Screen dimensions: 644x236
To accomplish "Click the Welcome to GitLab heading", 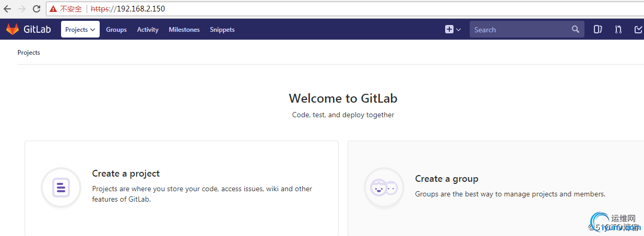I will click(343, 98).
